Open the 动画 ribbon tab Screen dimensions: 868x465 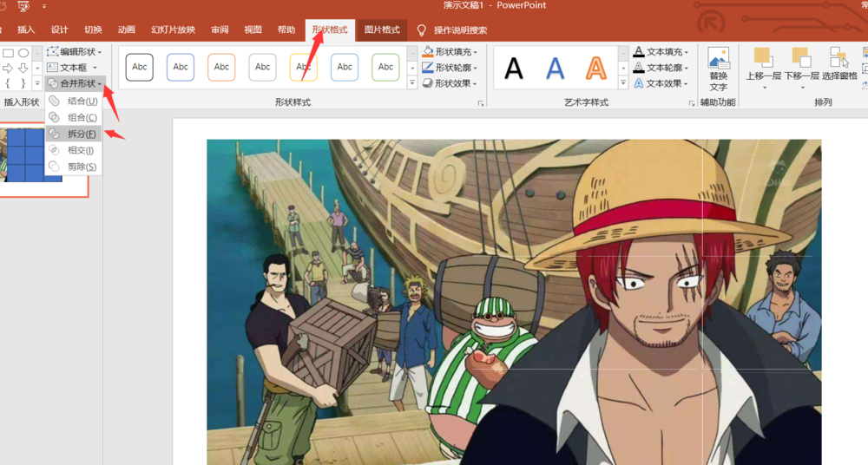tap(127, 29)
